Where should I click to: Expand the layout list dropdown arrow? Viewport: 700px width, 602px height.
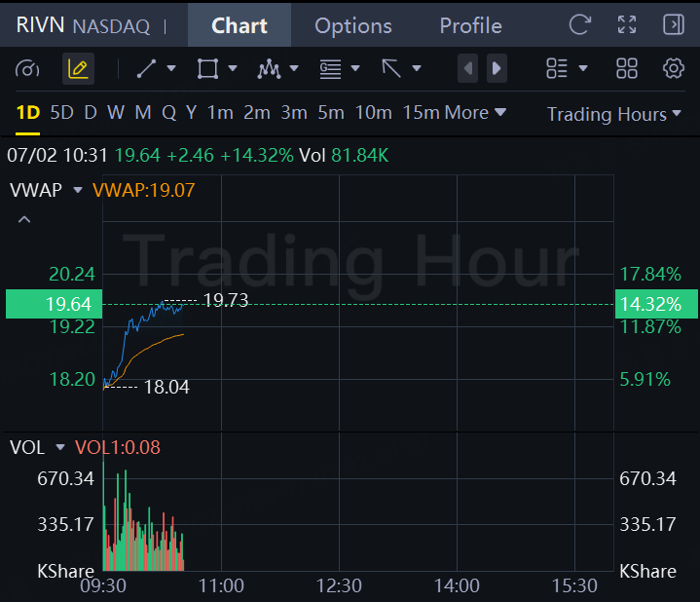pyautogui.click(x=583, y=68)
